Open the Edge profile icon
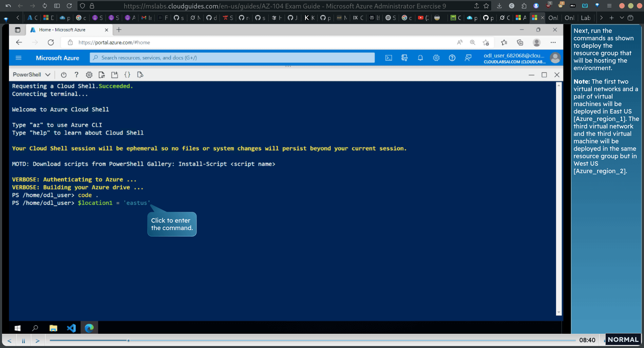Viewport: 644px width, 348px height. click(537, 42)
